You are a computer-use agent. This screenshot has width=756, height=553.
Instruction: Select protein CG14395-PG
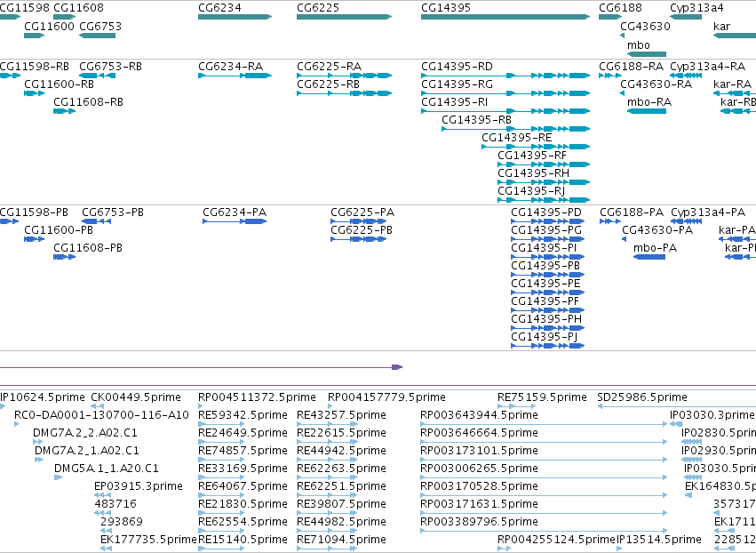pos(548,239)
